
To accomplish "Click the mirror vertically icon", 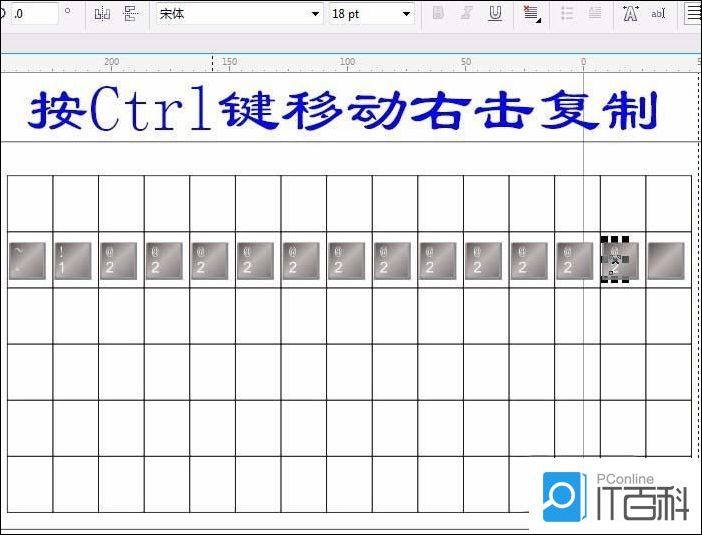I will point(130,14).
